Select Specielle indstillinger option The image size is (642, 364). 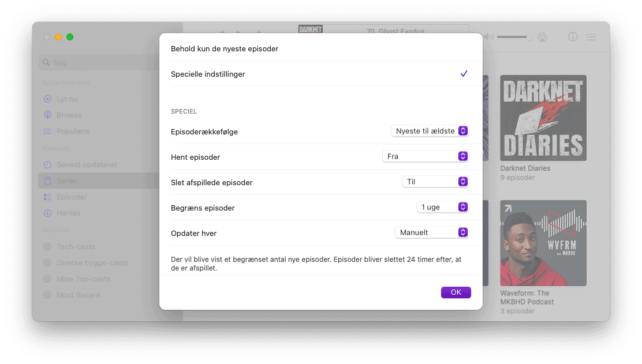pos(320,74)
